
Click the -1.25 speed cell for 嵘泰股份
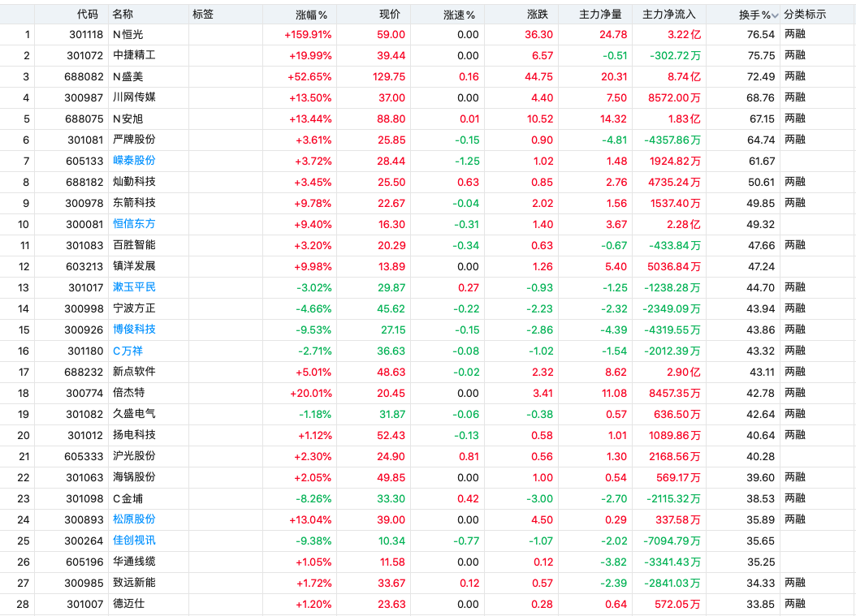(x=467, y=161)
